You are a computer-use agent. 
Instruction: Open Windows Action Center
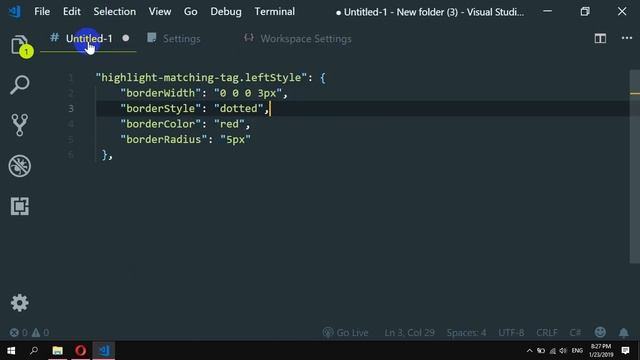(x=625, y=351)
